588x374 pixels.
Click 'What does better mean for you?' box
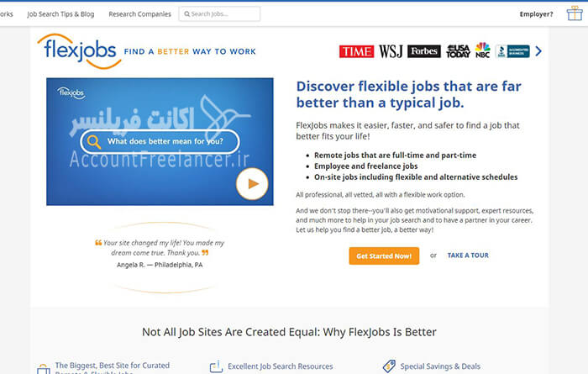point(160,142)
